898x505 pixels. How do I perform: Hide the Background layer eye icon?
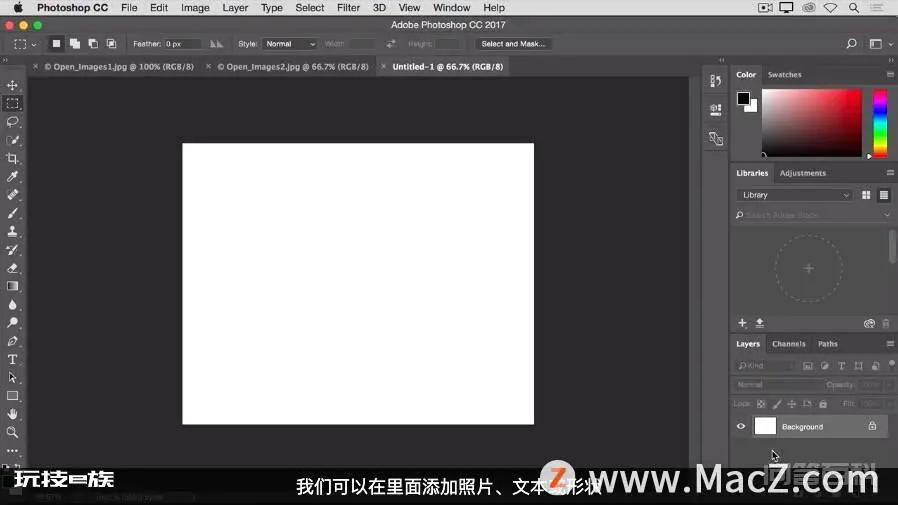741,427
